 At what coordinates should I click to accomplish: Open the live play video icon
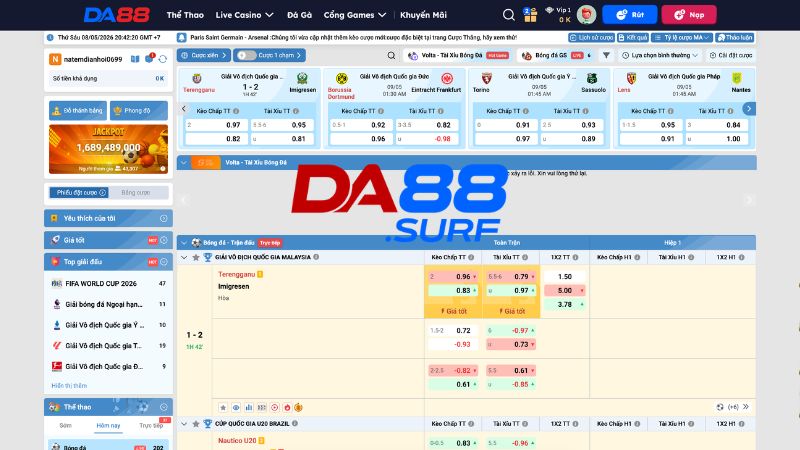pos(274,407)
